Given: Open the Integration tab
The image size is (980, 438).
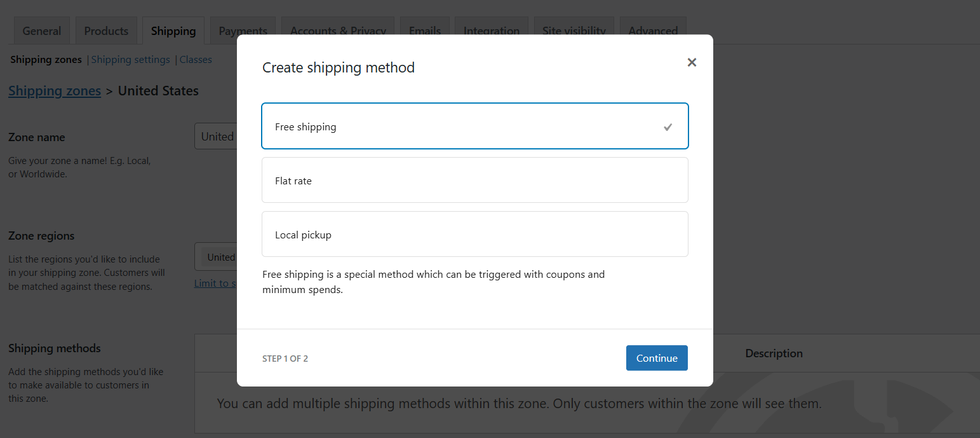Looking at the screenshot, I should pyautogui.click(x=491, y=30).
